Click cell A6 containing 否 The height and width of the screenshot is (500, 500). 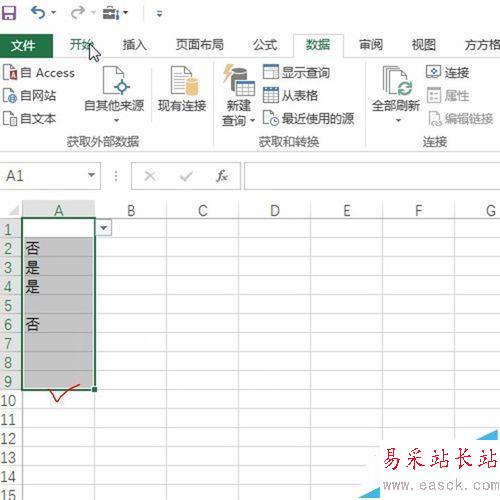[x=58, y=323]
